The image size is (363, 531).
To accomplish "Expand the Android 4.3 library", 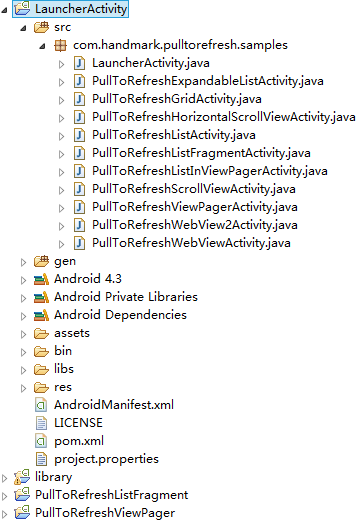I will point(23,280).
